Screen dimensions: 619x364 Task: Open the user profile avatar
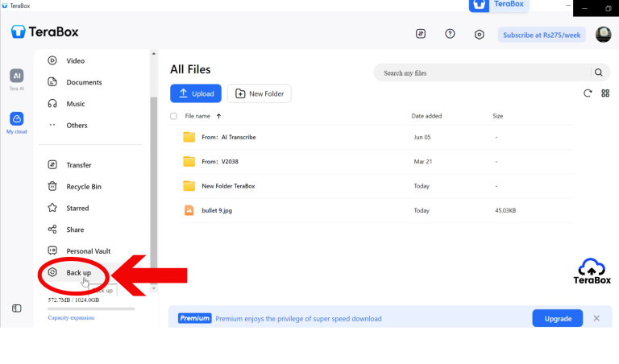603,35
